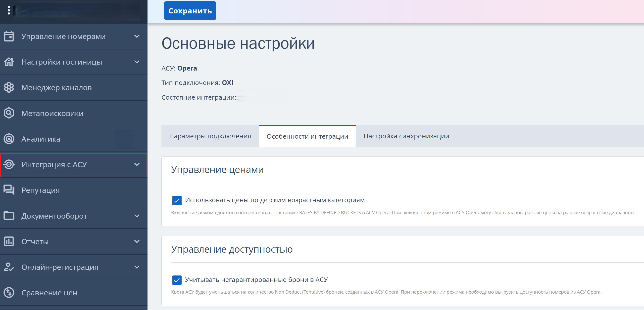Expand Отчеты chevron

(x=137, y=242)
